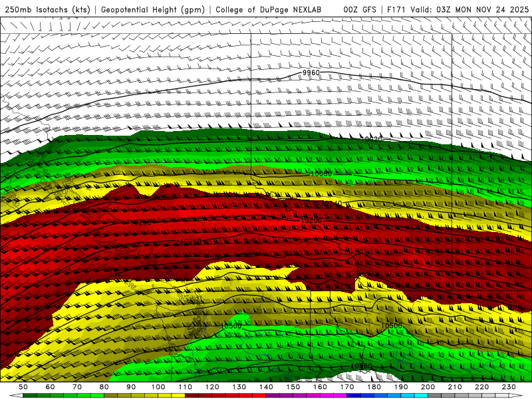The width and height of the screenshot is (532, 399).
Task: Pick the bright yellow swatch ending at 110
Action: (178, 396)
